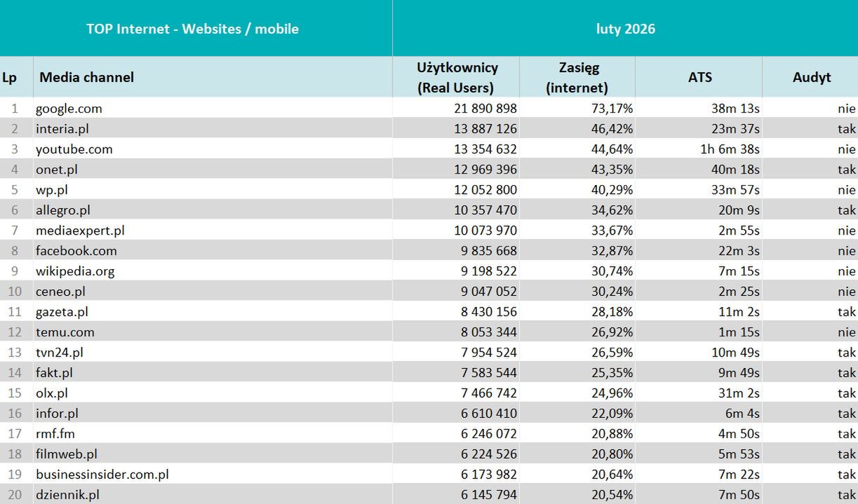Click the interia.pl media channel
This screenshot has width=858, height=504.
[62, 129]
